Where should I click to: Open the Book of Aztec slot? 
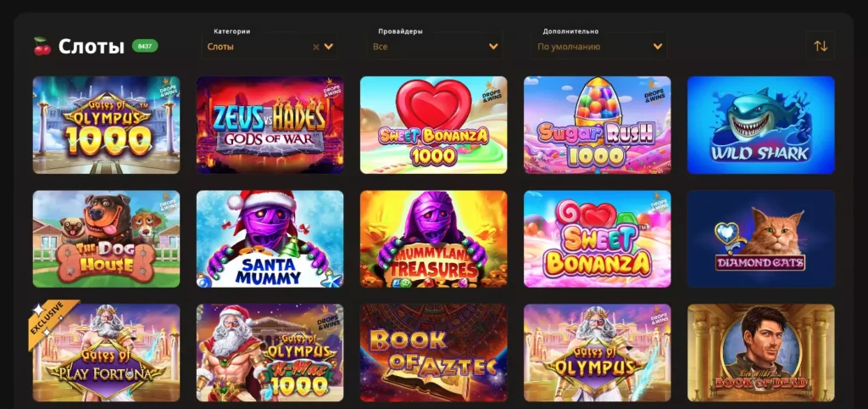[x=433, y=352]
